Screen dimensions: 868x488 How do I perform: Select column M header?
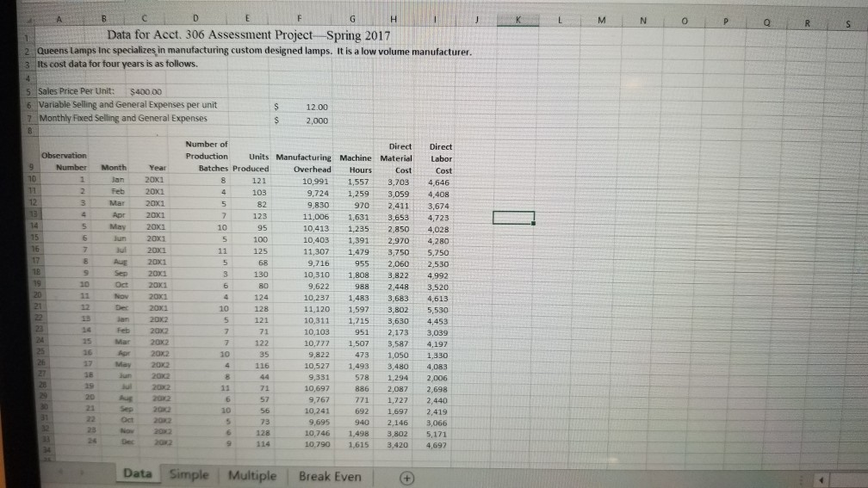601,21
